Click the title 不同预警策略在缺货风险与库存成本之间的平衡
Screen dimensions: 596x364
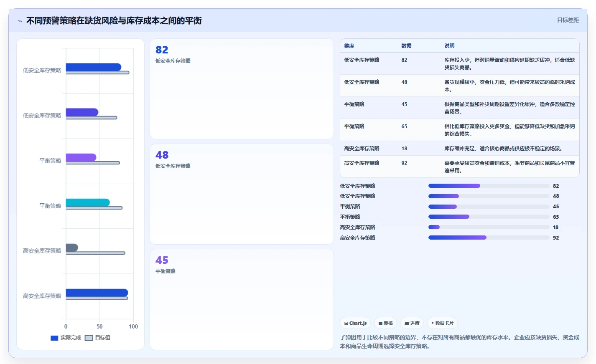coord(114,20)
